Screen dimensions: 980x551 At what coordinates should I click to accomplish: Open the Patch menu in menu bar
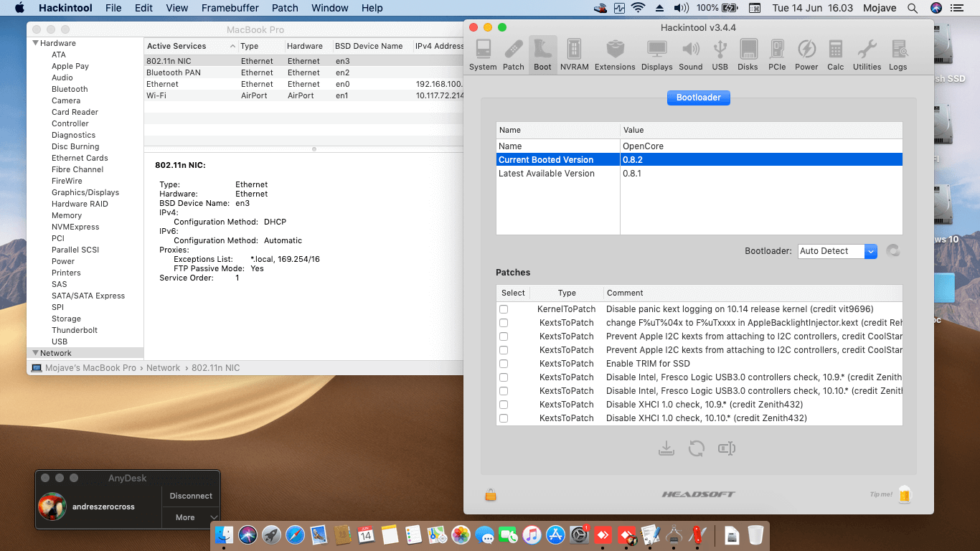click(285, 8)
